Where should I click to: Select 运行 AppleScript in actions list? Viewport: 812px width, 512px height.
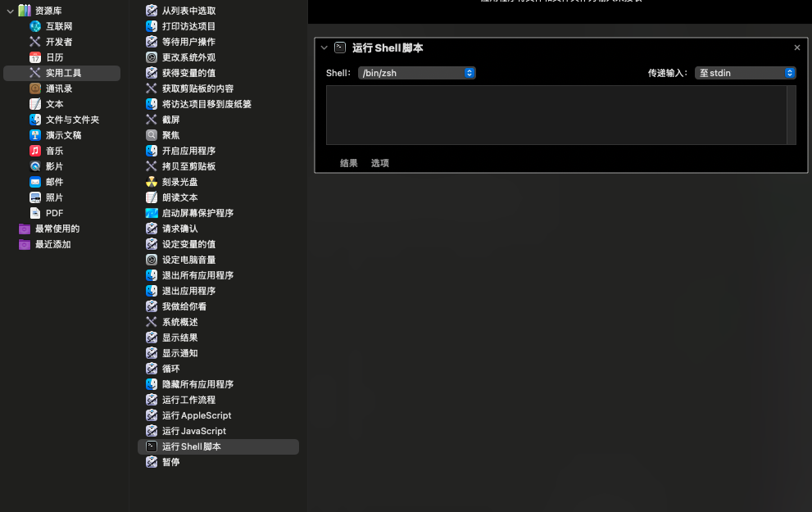click(x=197, y=415)
